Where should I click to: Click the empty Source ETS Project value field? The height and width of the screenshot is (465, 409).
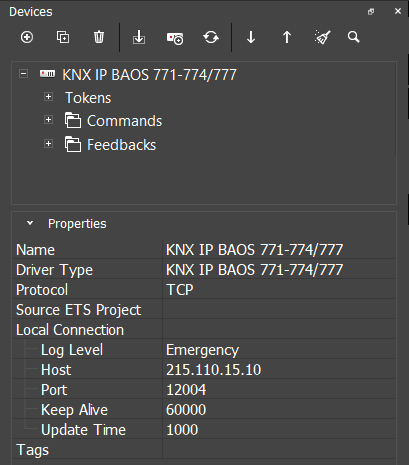(x=279, y=310)
